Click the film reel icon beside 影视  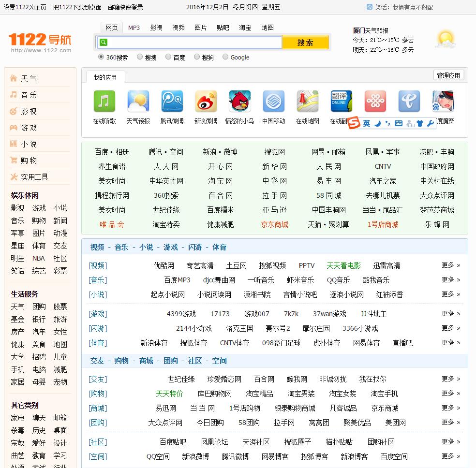(14, 111)
